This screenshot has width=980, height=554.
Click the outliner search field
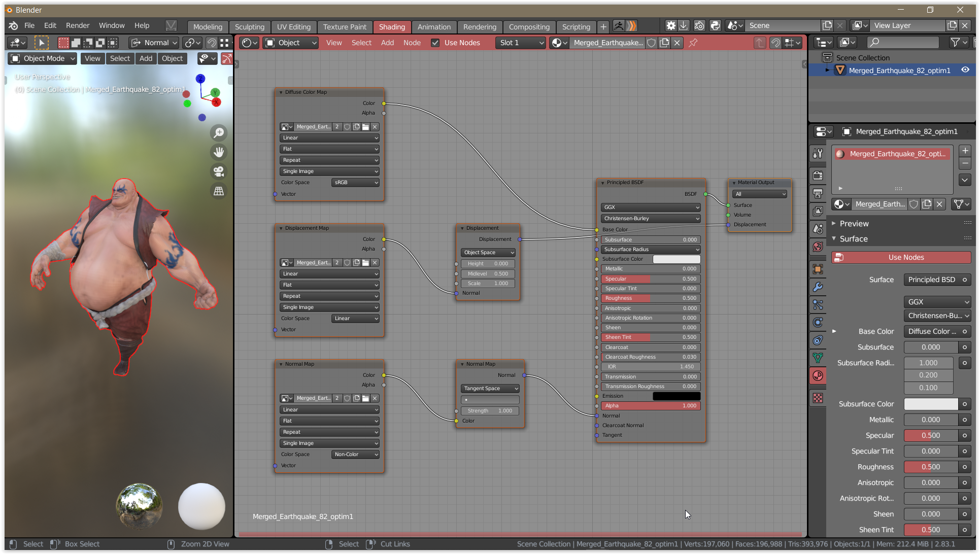(x=902, y=43)
